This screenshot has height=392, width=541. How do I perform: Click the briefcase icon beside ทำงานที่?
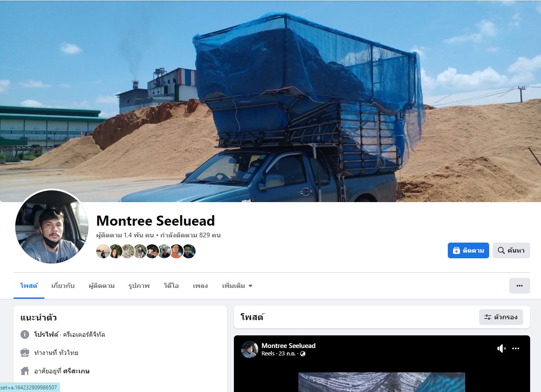pyautogui.click(x=25, y=353)
